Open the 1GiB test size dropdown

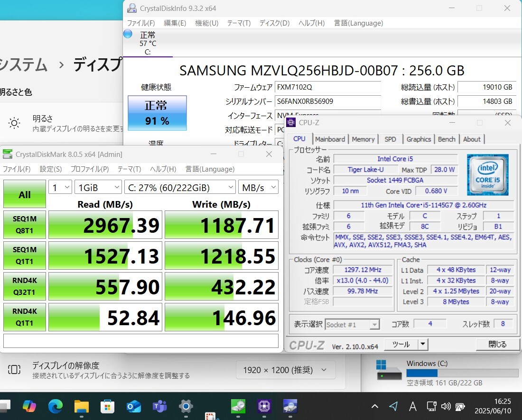pos(98,188)
